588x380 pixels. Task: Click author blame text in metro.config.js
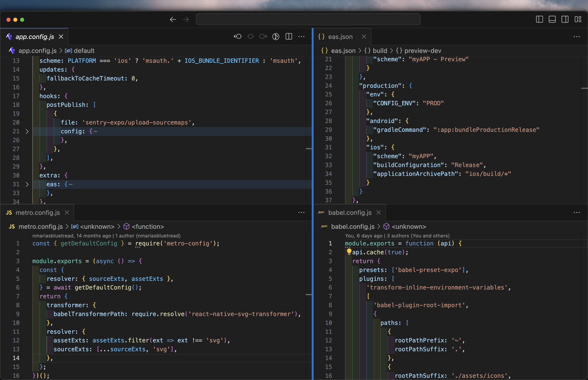click(x=106, y=236)
